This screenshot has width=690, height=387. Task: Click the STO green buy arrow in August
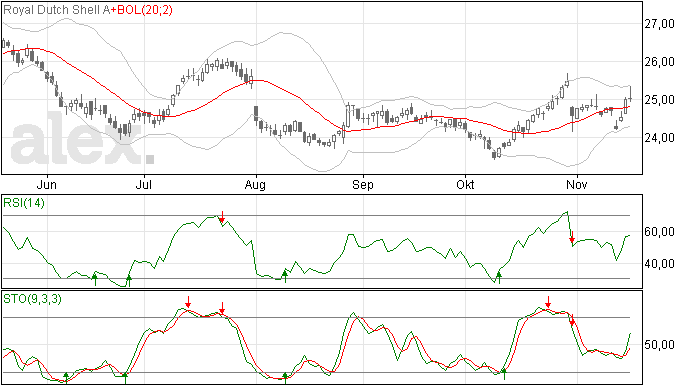[285, 378]
